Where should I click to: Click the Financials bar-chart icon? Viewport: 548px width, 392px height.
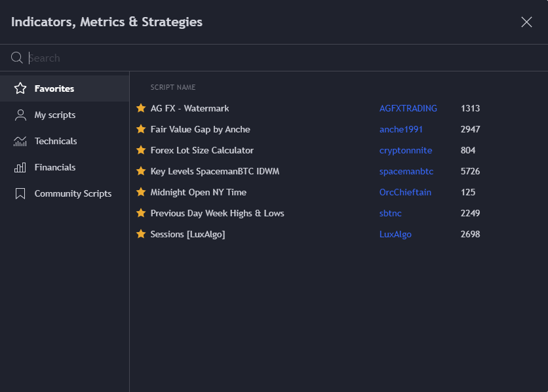coord(20,167)
